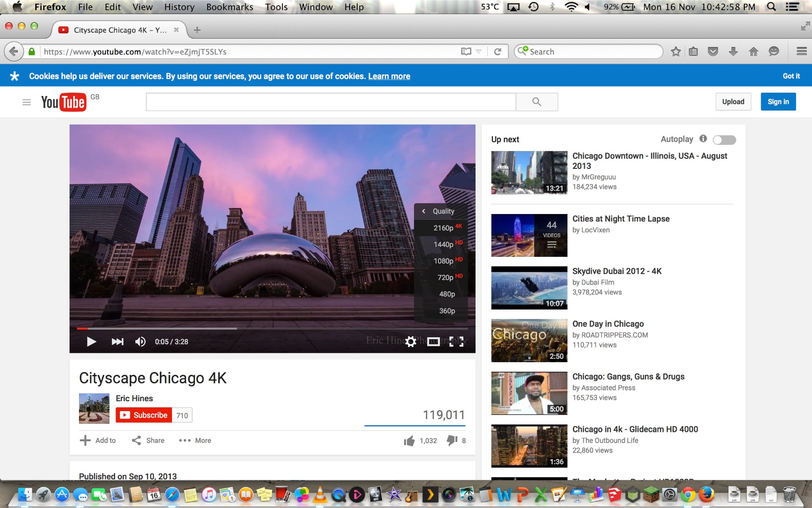Bookmark this page with the star icon
Viewport: 812px width, 508px height.
(x=676, y=51)
